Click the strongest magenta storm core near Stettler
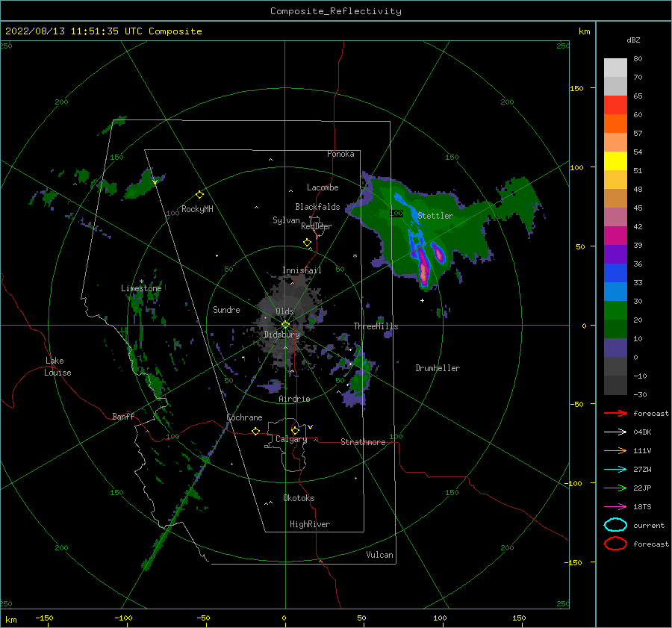The height and width of the screenshot is (628, 672). coord(423,270)
